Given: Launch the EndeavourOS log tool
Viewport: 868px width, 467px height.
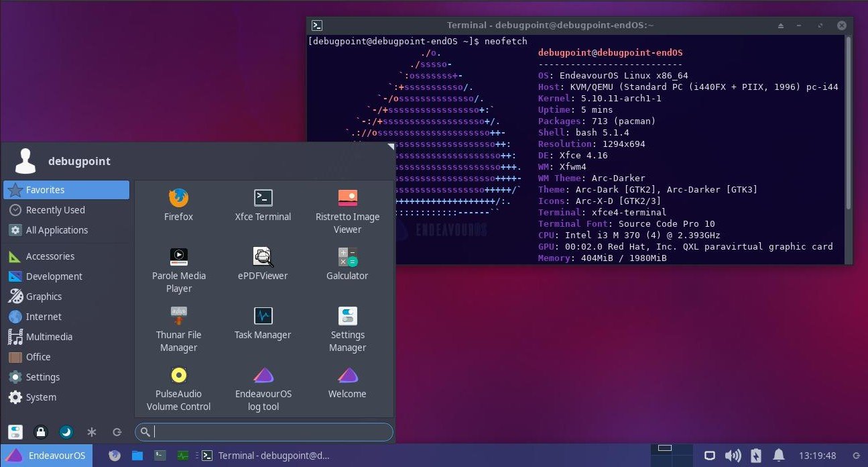Looking at the screenshot, I should (263, 388).
